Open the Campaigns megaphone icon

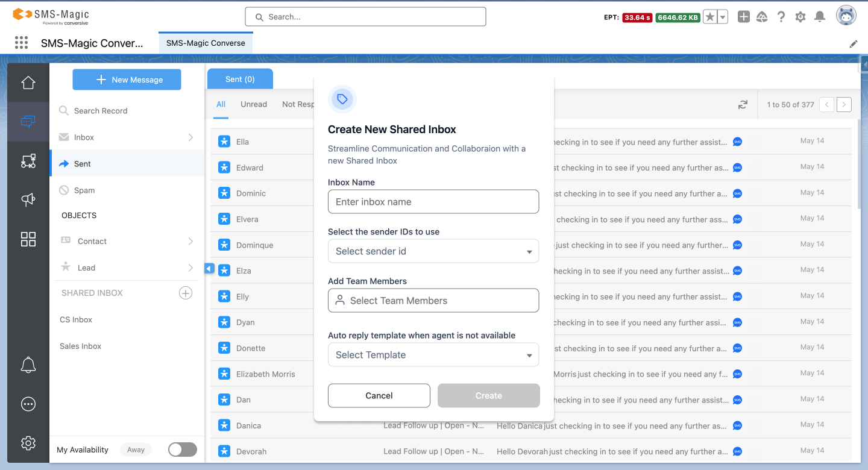pos(28,199)
